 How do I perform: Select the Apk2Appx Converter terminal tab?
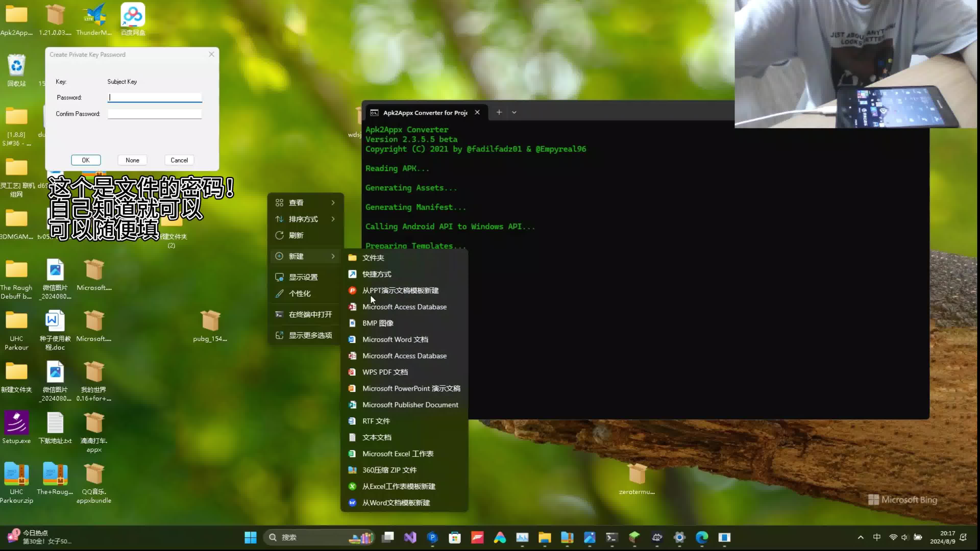(x=425, y=112)
